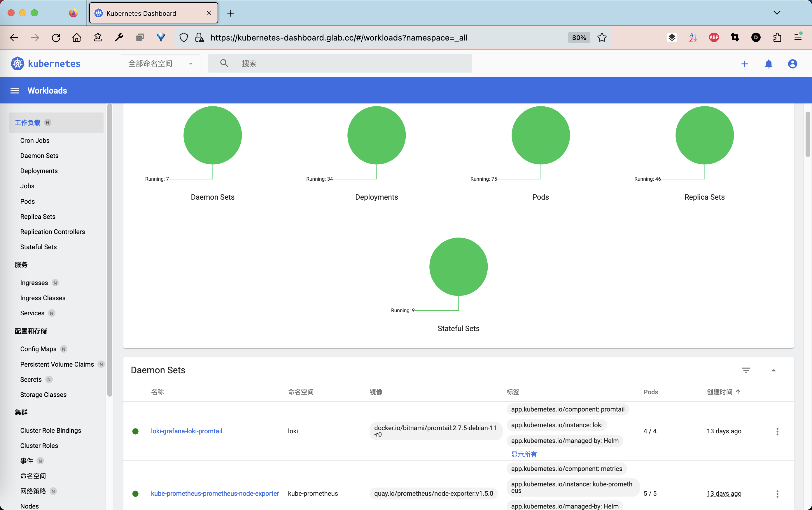The height and width of the screenshot is (510, 812).
Task: Open Secrets in the sidebar
Action: pyautogui.click(x=31, y=379)
